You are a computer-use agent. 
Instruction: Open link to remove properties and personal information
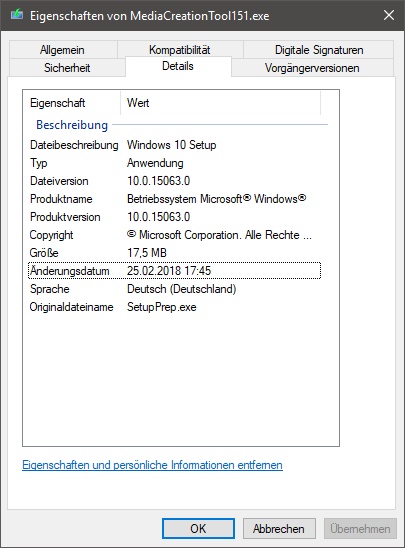click(x=152, y=465)
